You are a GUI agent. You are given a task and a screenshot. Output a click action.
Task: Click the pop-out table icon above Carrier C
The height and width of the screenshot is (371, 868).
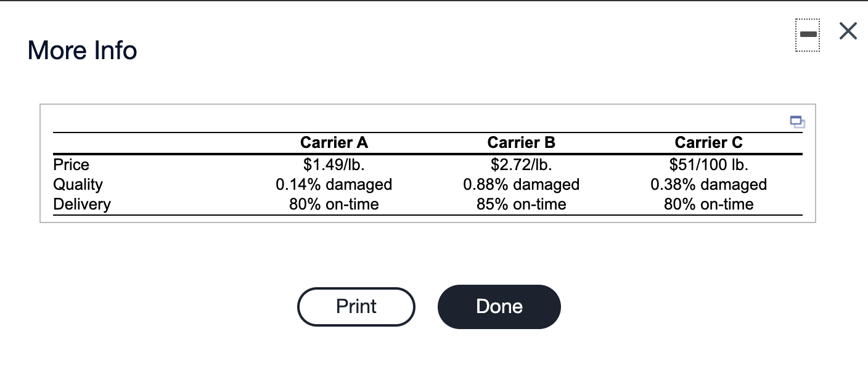tap(797, 121)
